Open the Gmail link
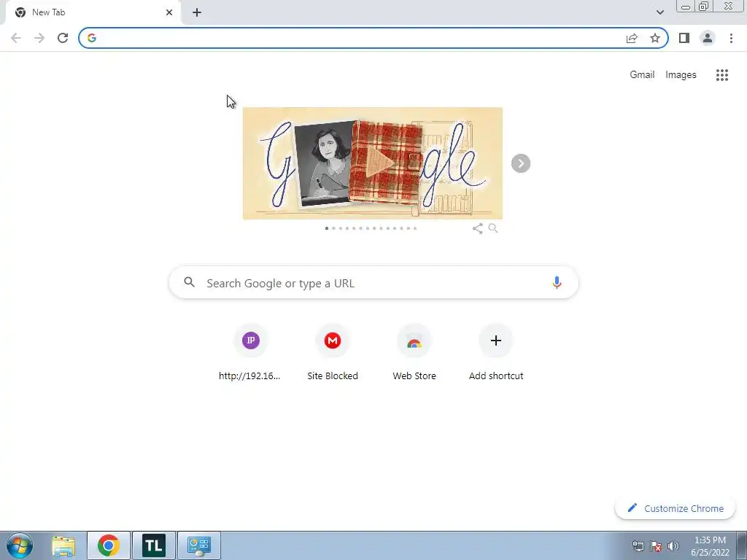The image size is (747, 560). tap(642, 75)
